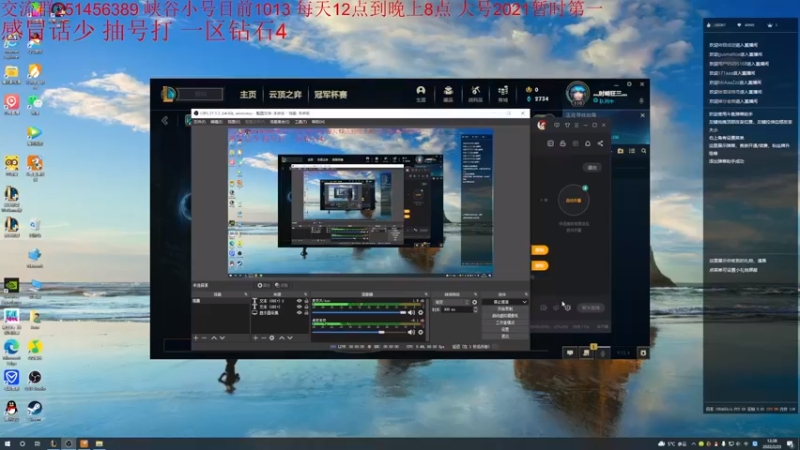Toggle the microphone icon in League client header
Screen dimensions: 800x450
[x=641, y=101]
